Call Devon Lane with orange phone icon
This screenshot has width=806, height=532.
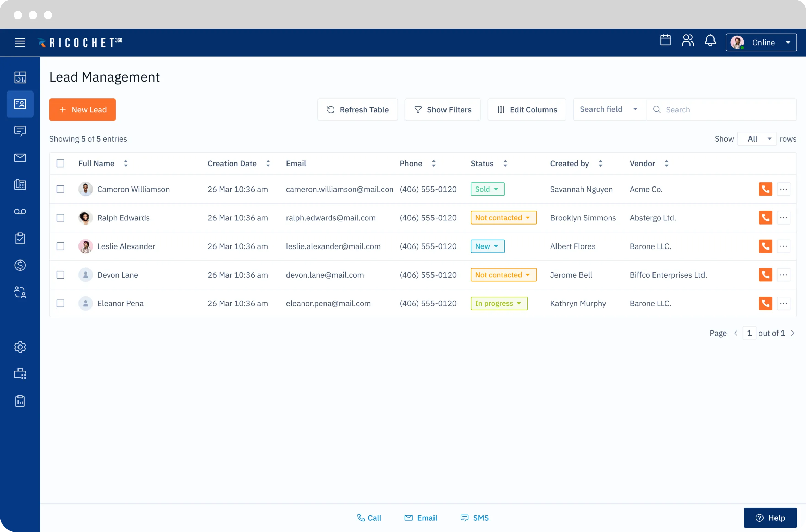pos(765,275)
